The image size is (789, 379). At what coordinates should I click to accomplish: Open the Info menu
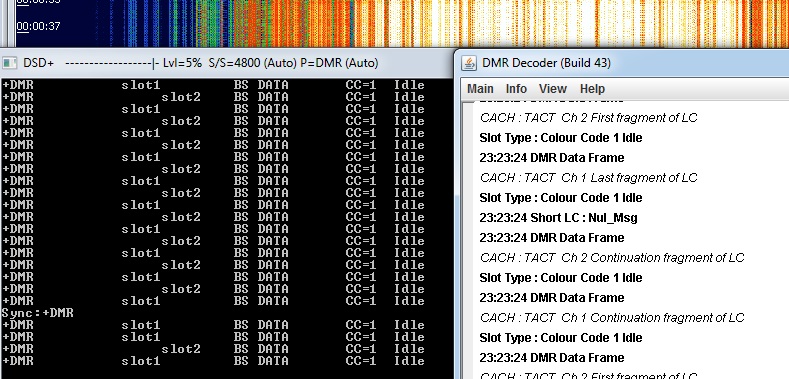point(516,89)
